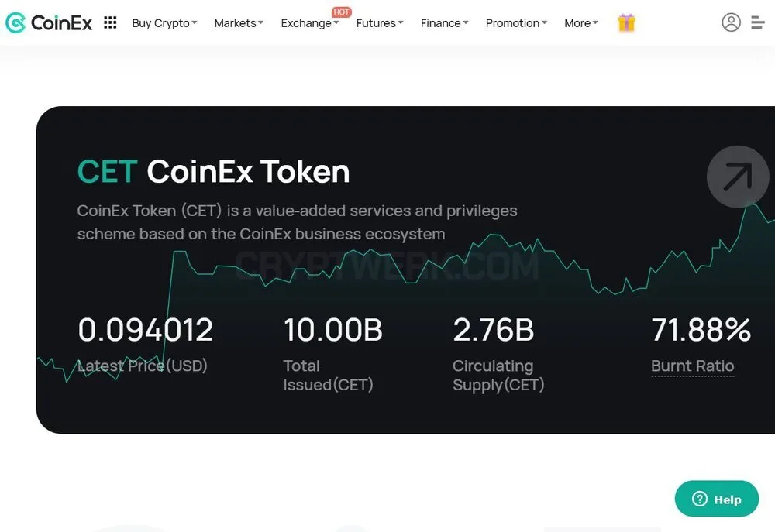The height and width of the screenshot is (532, 775).
Task: Open the hamburger side menu icon
Action: click(x=758, y=22)
